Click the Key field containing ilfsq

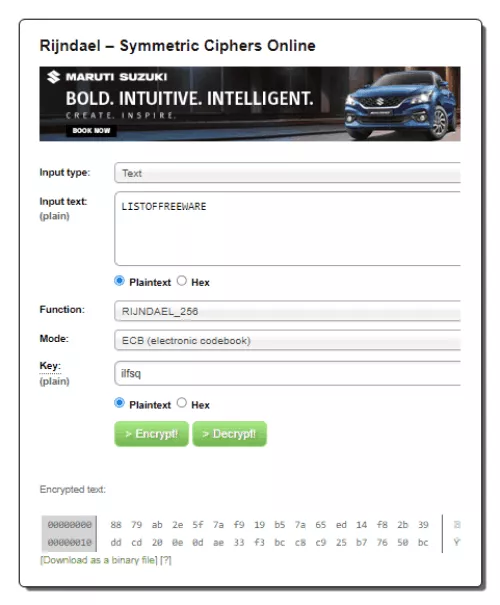287,373
